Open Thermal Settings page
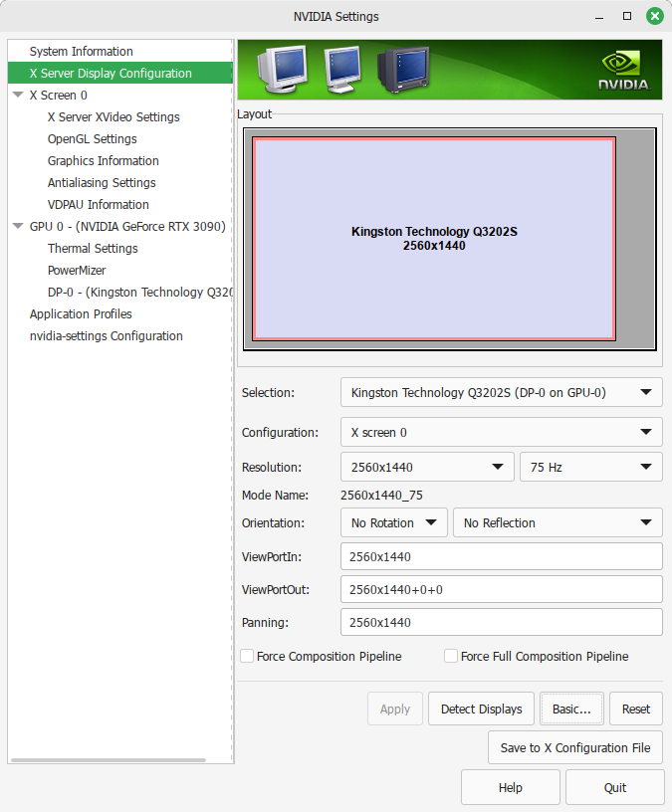 click(93, 249)
